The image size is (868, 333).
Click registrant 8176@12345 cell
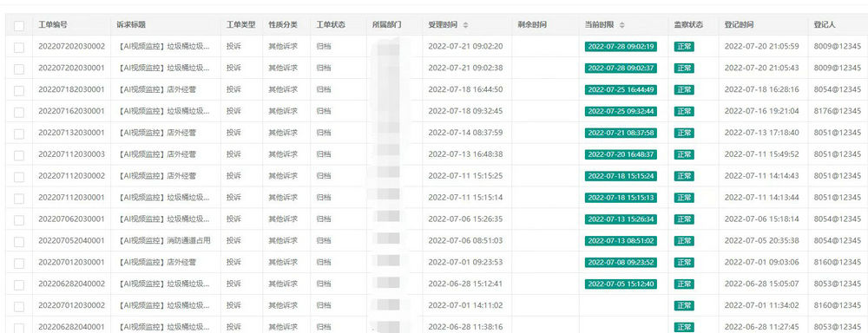(837, 111)
